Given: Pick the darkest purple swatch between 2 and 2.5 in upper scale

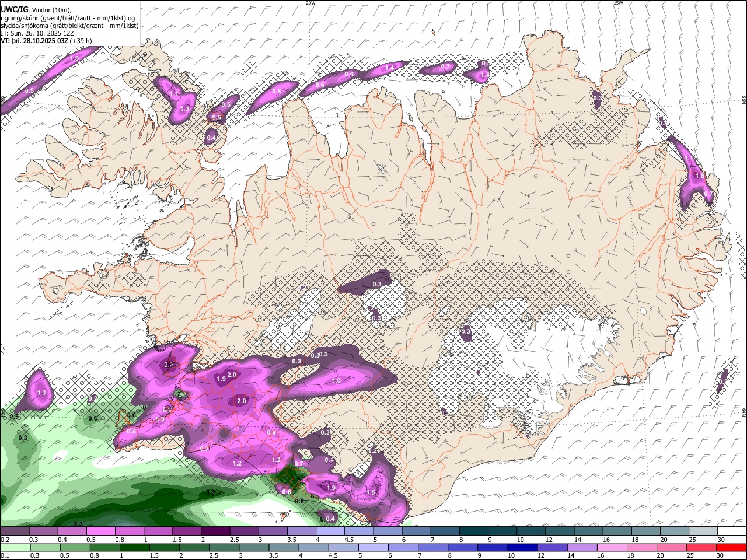Looking at the screenshot, I should 215,531.
